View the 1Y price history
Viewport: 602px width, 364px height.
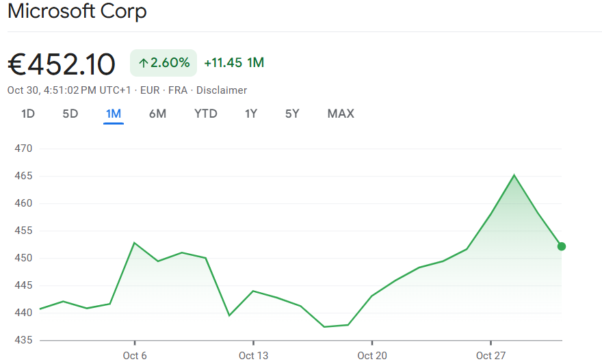point(251,114)
